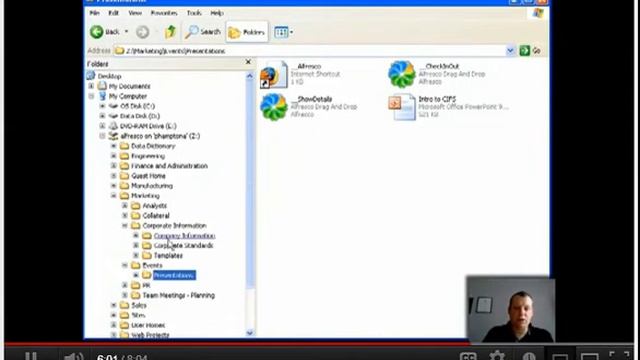Expand My Documents tree node
This screenshot has height=360, width=640.
pos(91,86)
